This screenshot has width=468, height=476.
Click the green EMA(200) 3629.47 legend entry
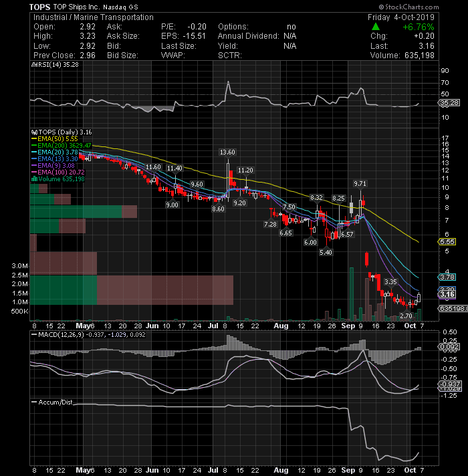tap(62, 146)
